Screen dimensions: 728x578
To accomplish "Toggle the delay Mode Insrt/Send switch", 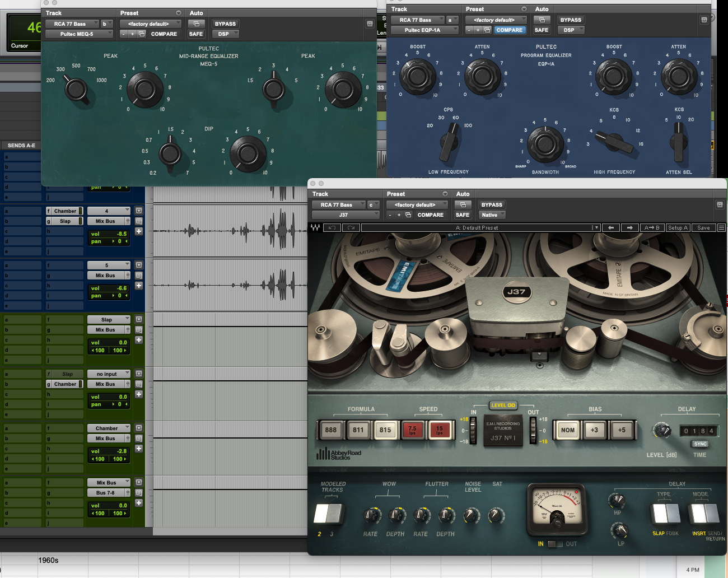I will 704,513.
